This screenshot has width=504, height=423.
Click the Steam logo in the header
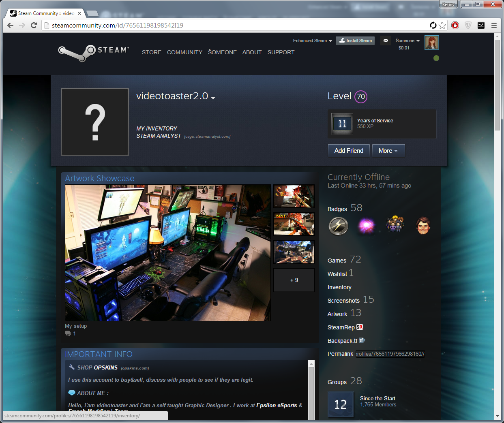93,52
